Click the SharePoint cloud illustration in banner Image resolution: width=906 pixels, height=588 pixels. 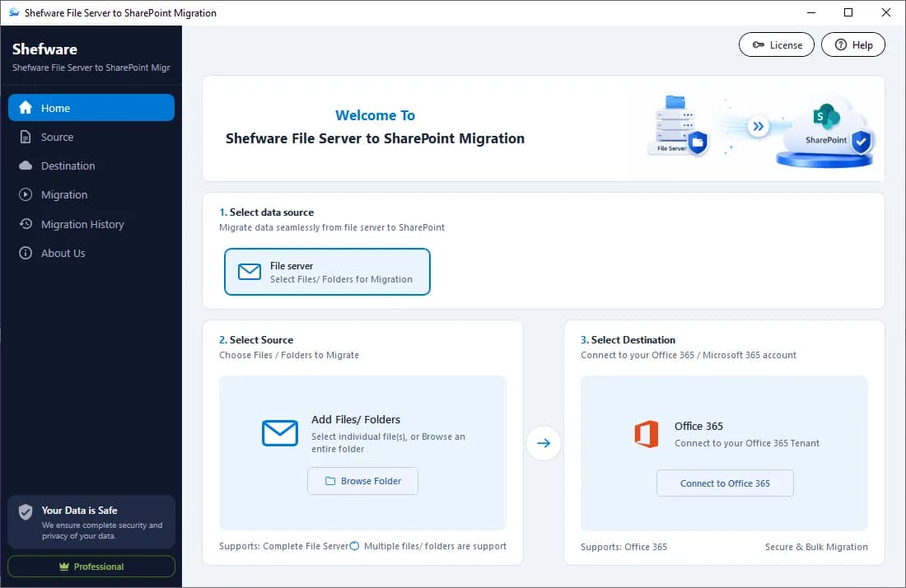click(x=826, y=134)
